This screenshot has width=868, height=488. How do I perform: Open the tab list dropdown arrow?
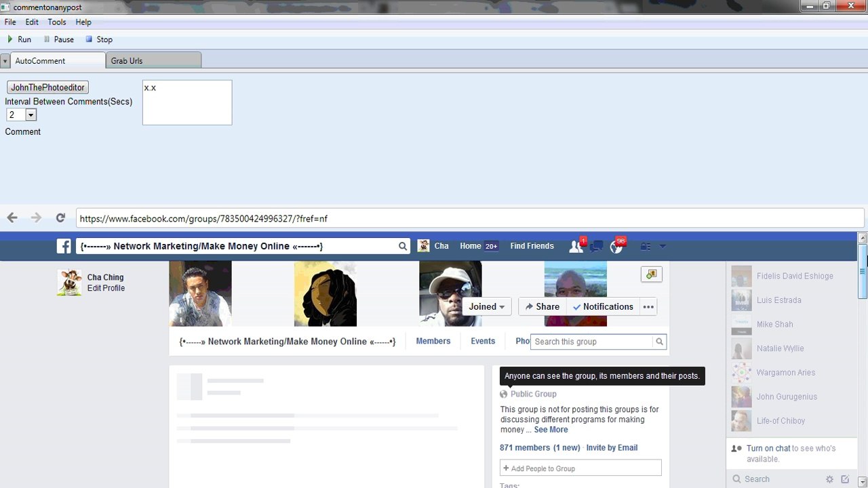click(5, 61)
